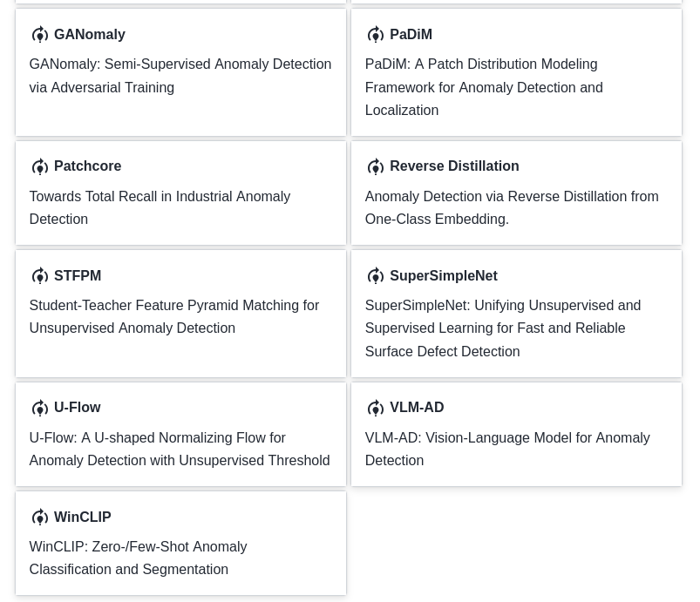Click the model icon beside VLM-AD
700x602 pixels.
(x=375, y=408)
